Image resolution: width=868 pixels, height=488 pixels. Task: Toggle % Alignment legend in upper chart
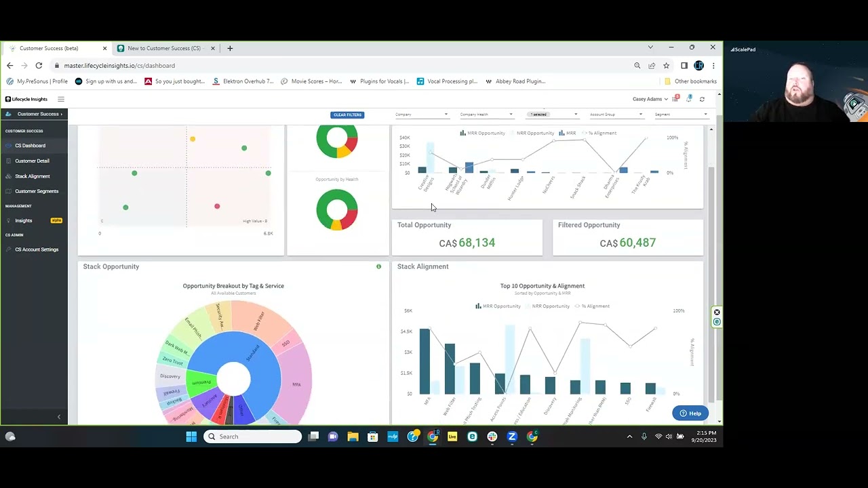pyautogui.click(x=599, y=134)
